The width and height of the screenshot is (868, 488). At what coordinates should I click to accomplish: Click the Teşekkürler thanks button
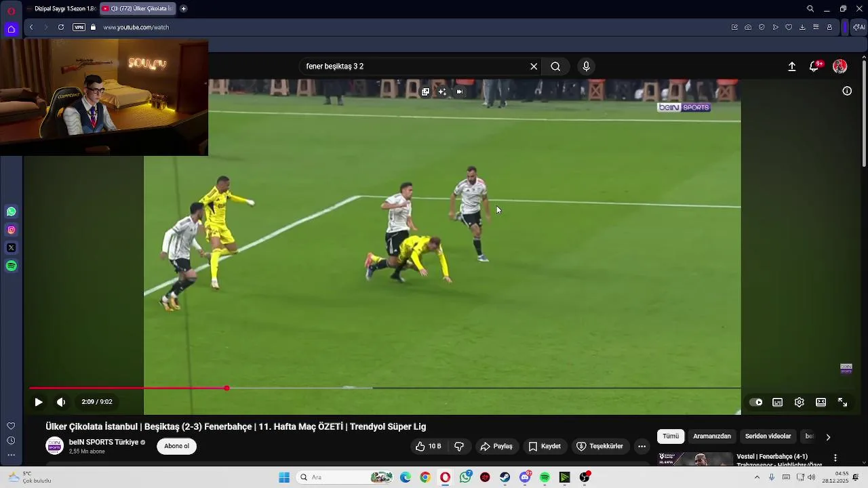pos(599,446)
